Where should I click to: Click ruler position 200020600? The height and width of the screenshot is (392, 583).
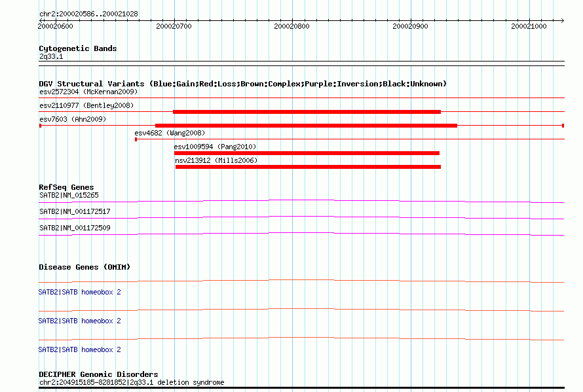tap(56, 26)
